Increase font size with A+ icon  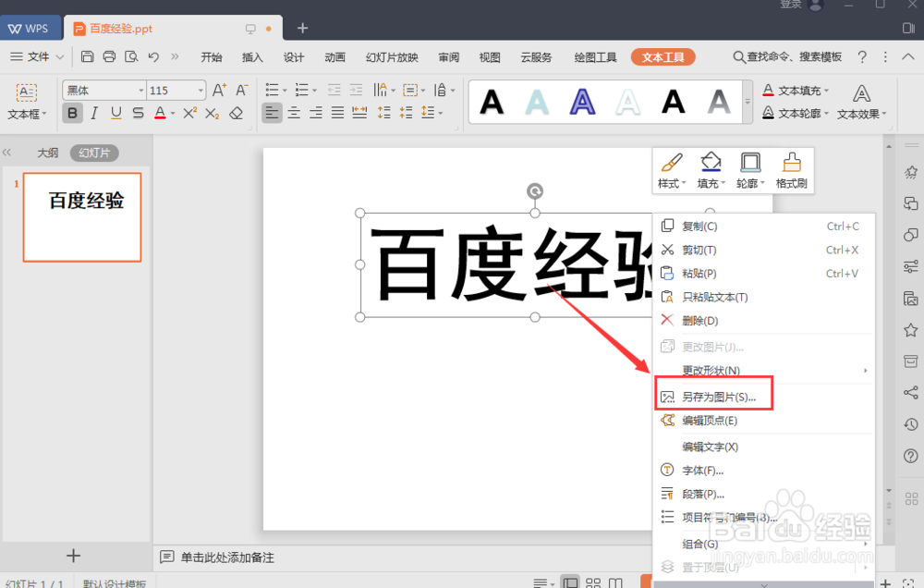pos(219,91)
